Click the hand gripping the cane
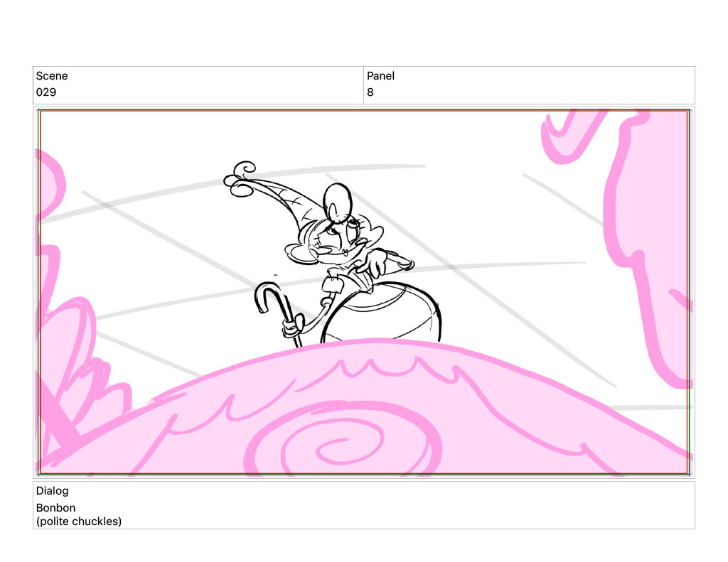The width and height of the screenshot is (728, 562). [289, 328]
